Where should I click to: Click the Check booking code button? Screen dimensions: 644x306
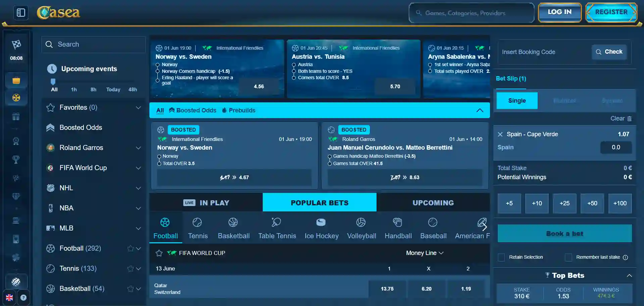click(609, 52)
